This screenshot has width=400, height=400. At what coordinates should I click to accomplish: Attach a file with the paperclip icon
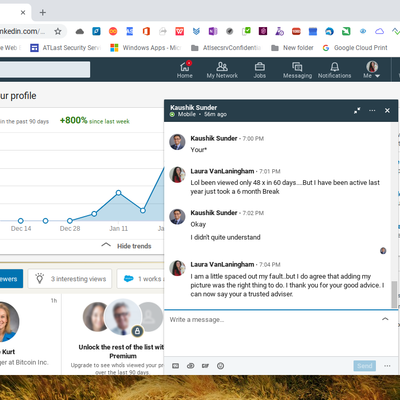(x=190, y=366)
